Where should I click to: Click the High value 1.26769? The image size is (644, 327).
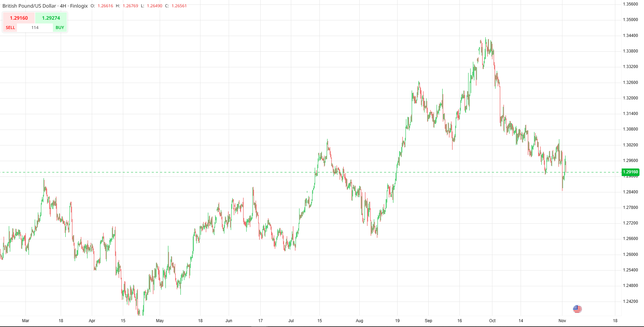(x=130, y=6)
